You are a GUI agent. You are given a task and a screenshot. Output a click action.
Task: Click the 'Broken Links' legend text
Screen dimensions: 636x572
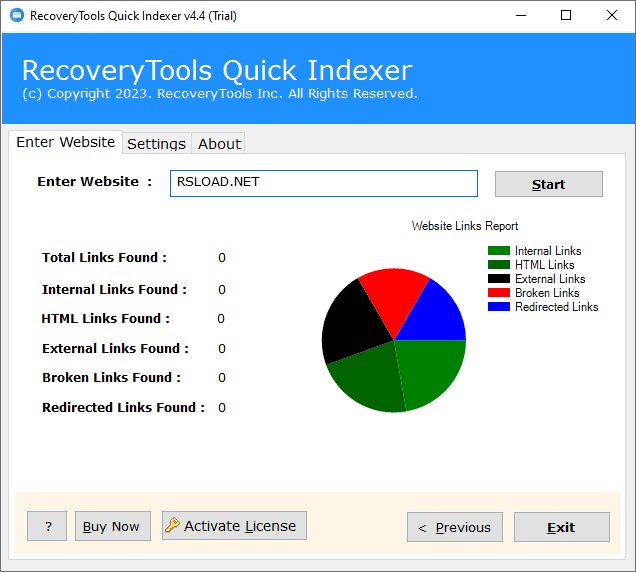(x=547, y=292)
